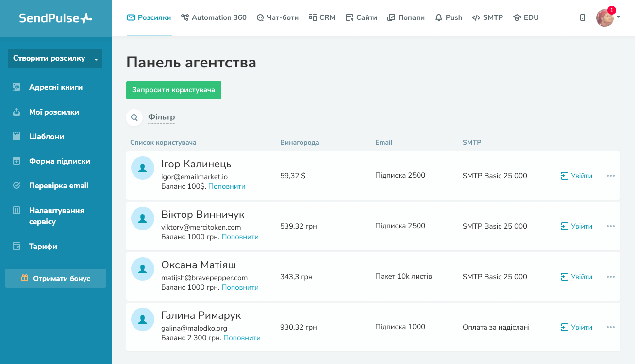Expand the Створити розсилку dropdown arrow
The image size is (635, 364).
point(96,59)
